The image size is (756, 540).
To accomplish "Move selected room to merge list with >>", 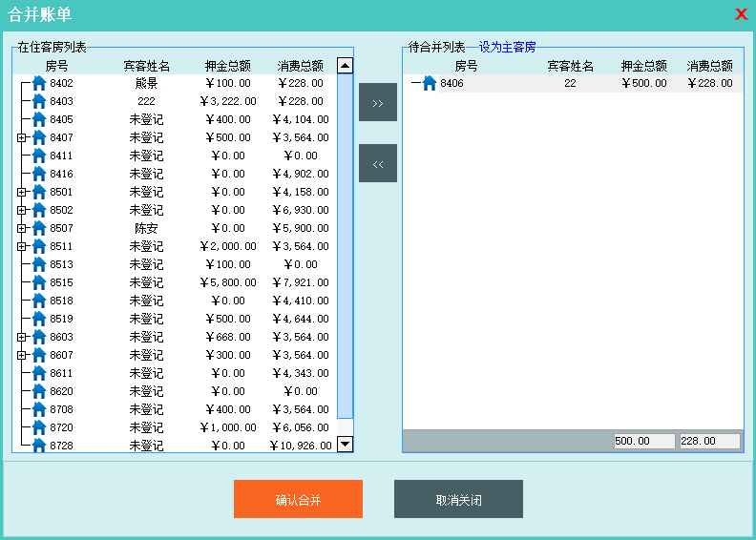I will point(377,102).
